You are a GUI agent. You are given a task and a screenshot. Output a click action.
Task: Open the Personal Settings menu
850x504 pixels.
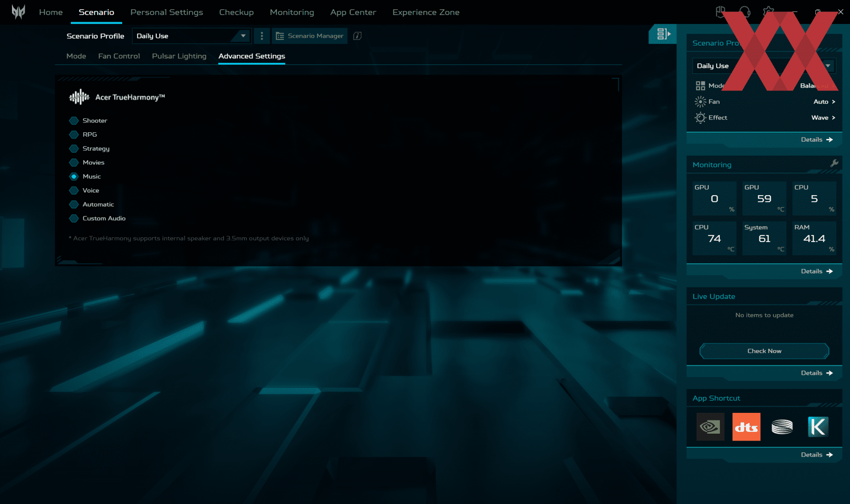[166, 12]
